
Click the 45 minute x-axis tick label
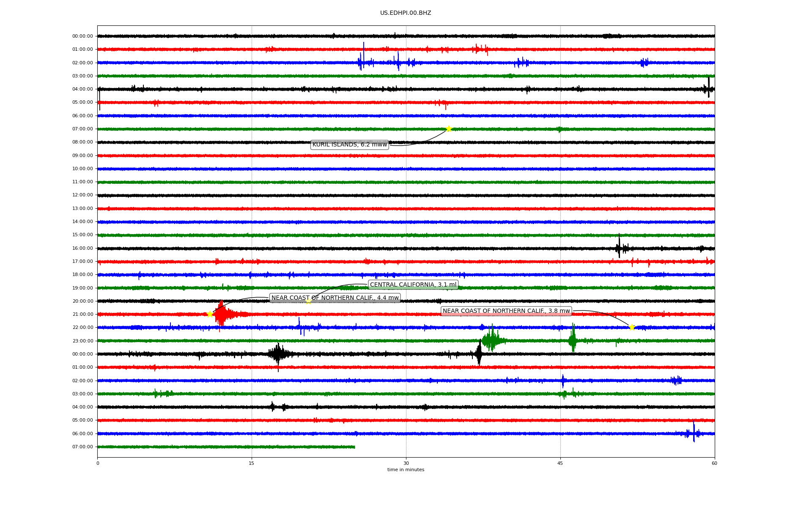(560, 463)
